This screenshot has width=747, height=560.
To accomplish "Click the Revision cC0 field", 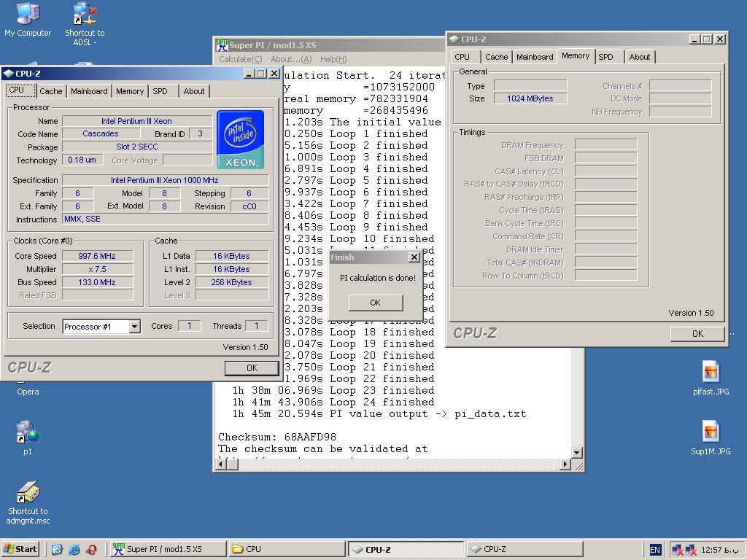I will point(249,206).
